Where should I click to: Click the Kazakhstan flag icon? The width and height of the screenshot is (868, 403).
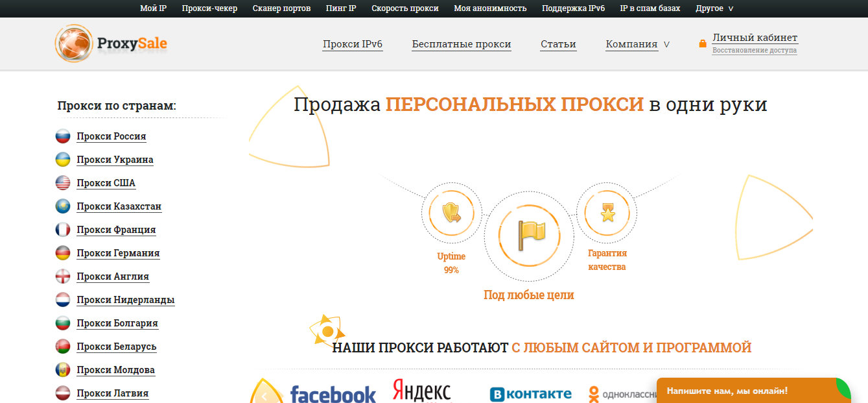pyautogui.click(x=63, y=206)
